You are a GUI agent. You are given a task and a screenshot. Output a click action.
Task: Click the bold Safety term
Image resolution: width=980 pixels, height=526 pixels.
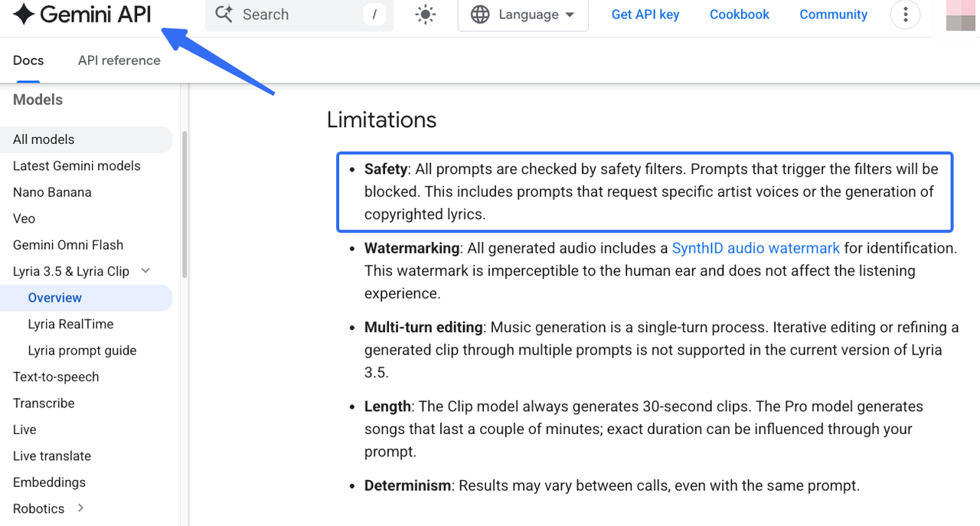[x=386, y=168]
